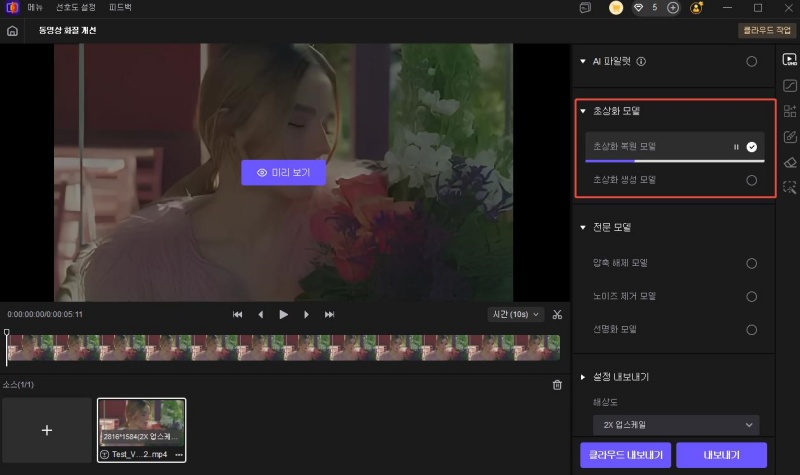Select the 초상화 생성 모델 radio button
The height and width of the screenshot is (475, 800).
(751, 180)
